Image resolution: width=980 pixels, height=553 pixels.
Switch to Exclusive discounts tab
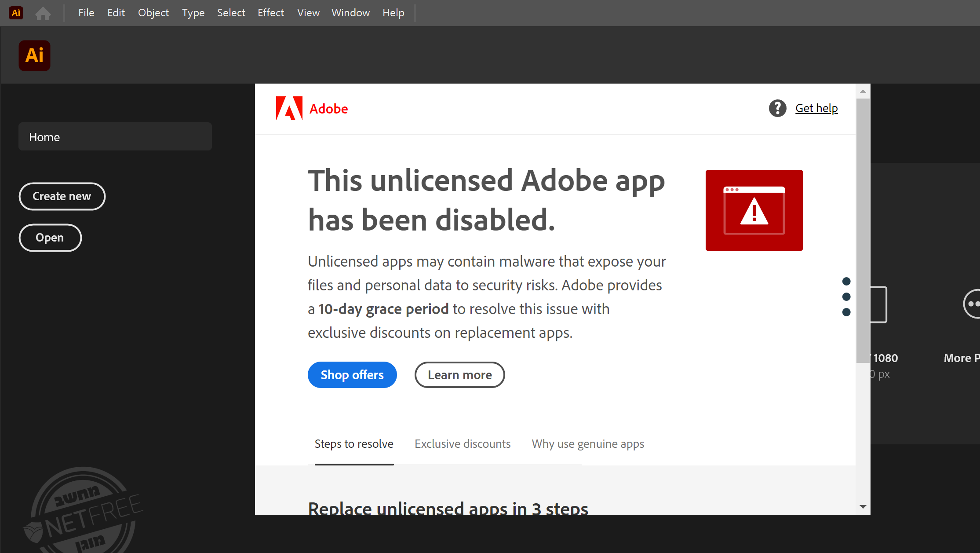coord(463,444)
